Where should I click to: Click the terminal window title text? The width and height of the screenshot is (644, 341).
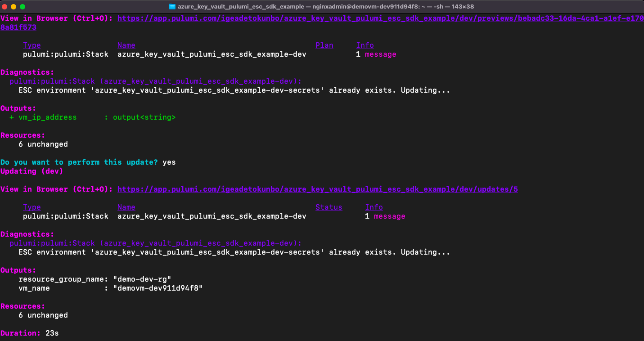coord(326,7)
